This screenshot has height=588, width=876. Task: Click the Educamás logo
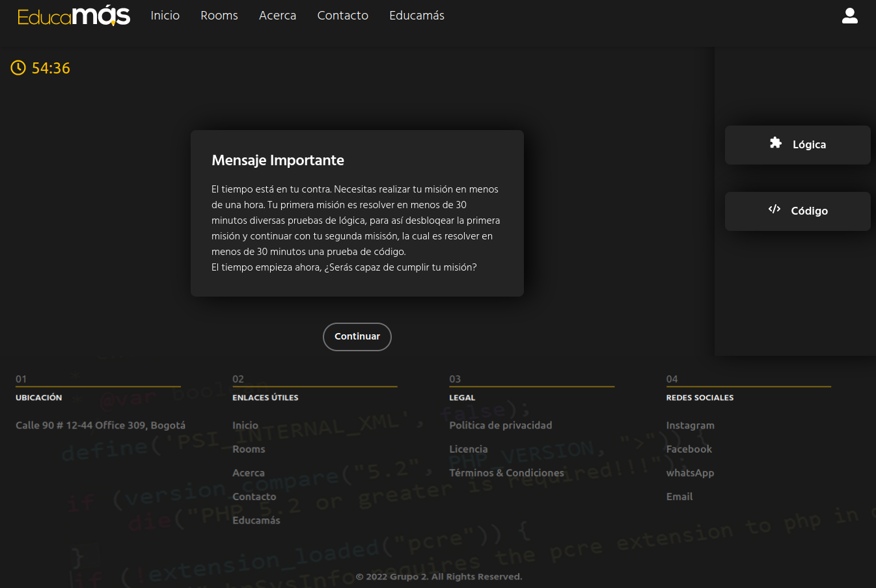coord(73,16)
